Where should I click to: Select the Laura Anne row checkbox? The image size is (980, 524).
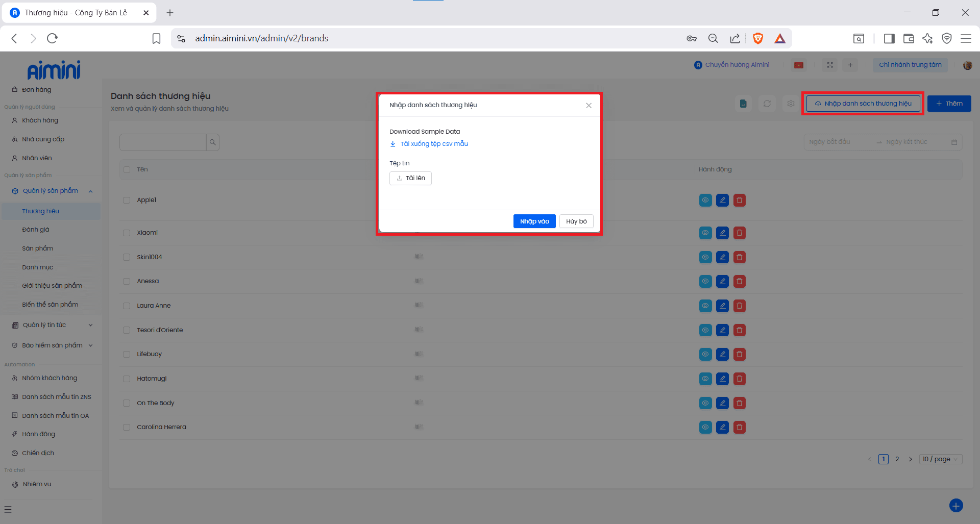click(x=127, y=306)
